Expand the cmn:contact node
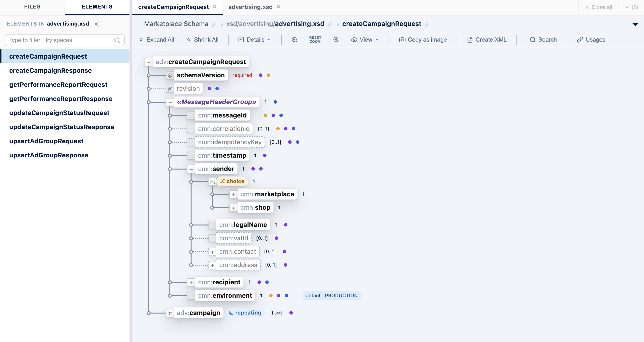 click(212, 252)
